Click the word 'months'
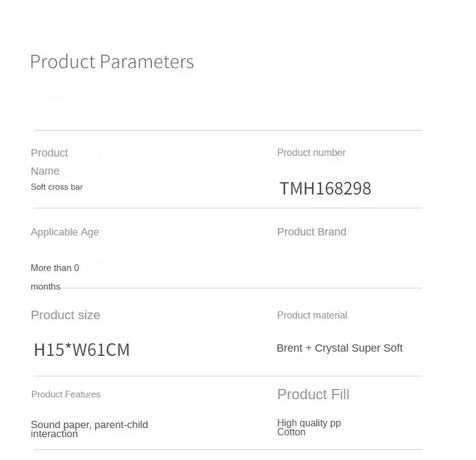Viewport: 476px width, 460px height. click(45, 287)
